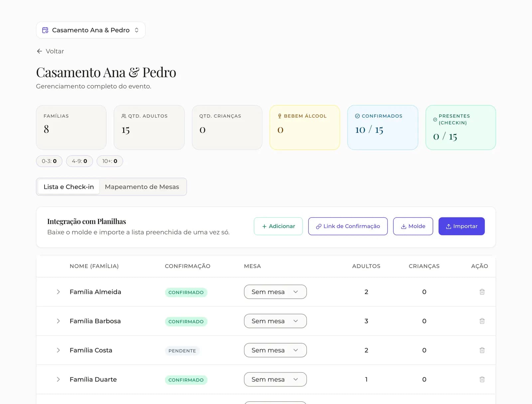Click the CONFIRMAÇÃO column header
The image size is (532, 404).
(188, 266)
